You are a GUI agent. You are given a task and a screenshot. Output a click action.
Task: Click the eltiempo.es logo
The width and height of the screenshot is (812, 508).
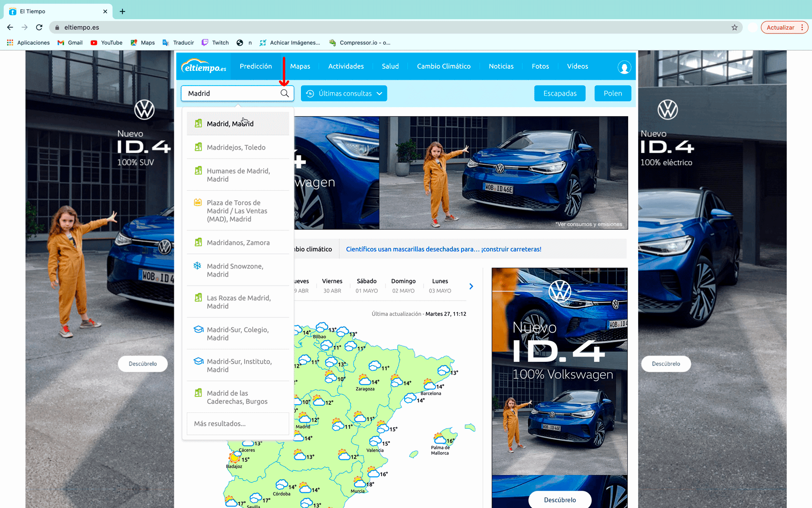click(x=203, y=66)
